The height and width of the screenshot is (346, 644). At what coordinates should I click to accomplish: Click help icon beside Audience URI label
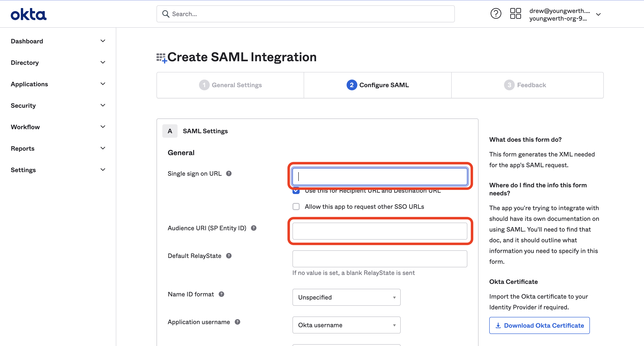254,228
